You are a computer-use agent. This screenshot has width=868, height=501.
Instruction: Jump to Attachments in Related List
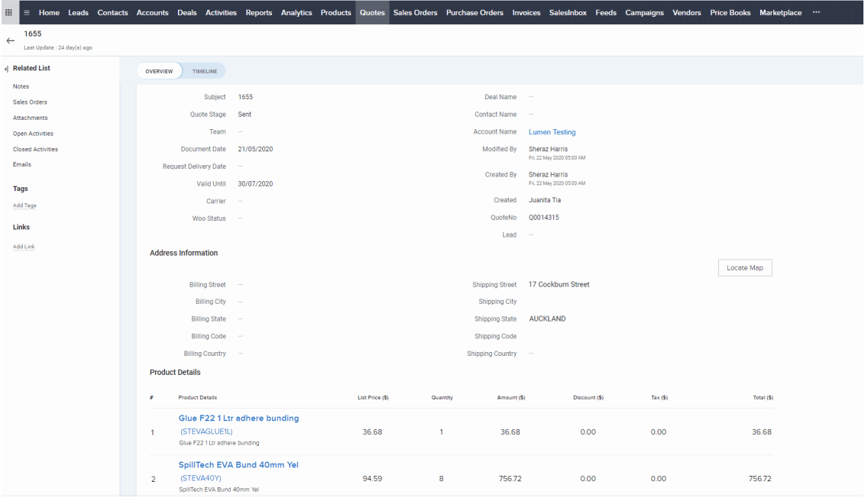30,118
